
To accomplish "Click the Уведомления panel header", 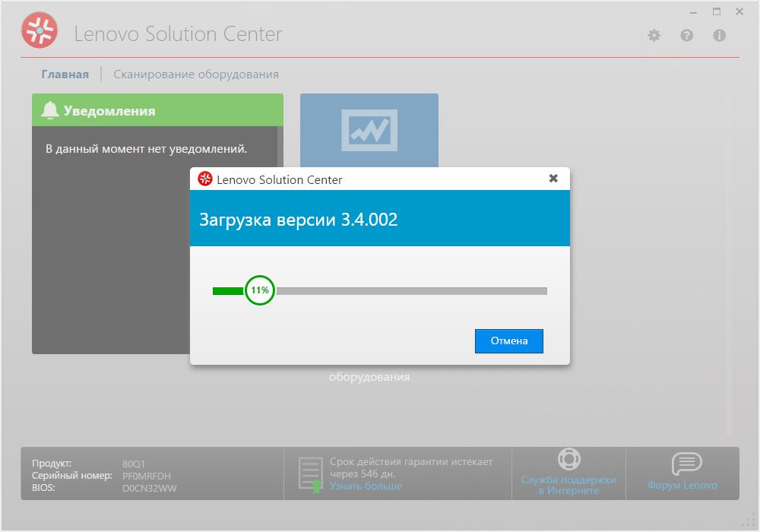I will click(157, 110).
